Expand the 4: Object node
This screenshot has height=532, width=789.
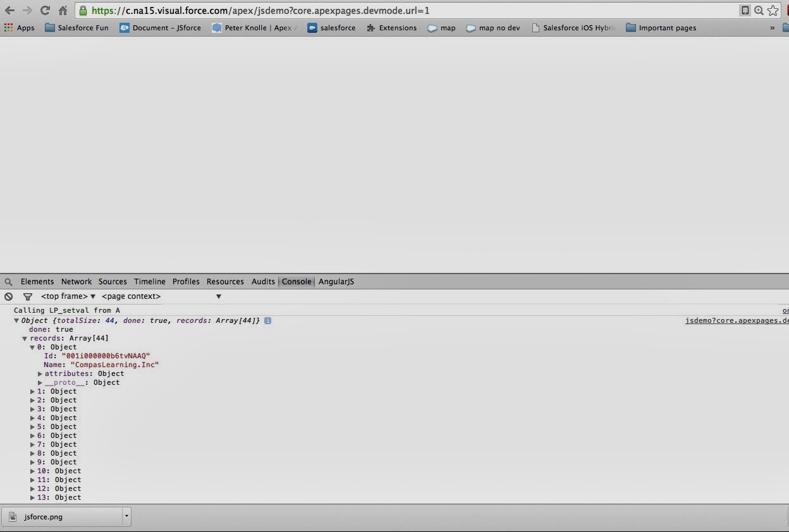[33, 418]
